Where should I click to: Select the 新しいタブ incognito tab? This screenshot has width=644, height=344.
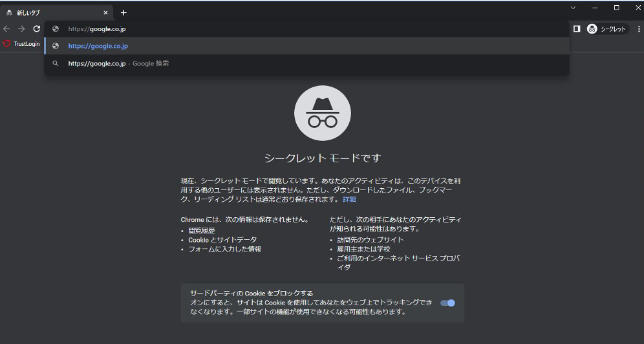(57, 13)
